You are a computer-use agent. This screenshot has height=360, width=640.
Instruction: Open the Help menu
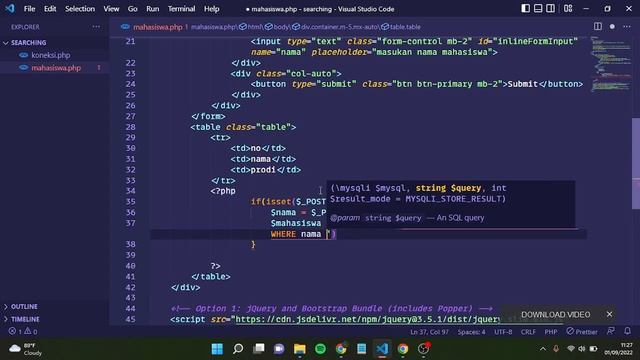coord(211,9)
